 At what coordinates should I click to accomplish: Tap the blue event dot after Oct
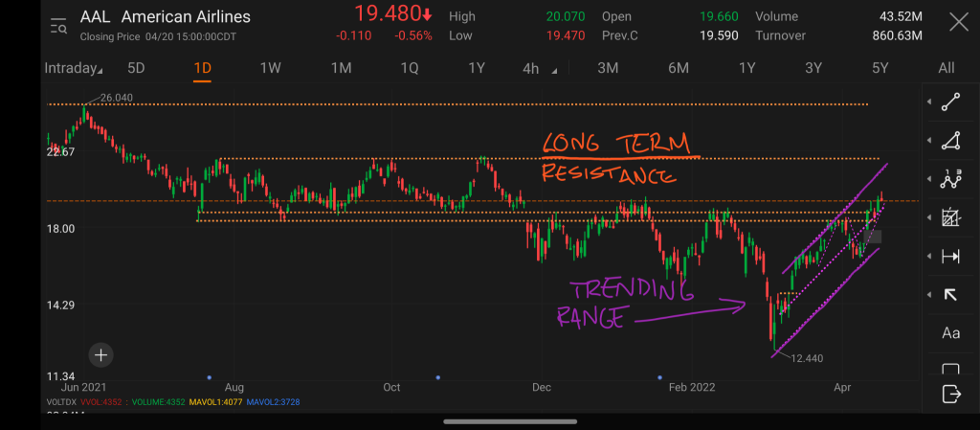point(438,377)
